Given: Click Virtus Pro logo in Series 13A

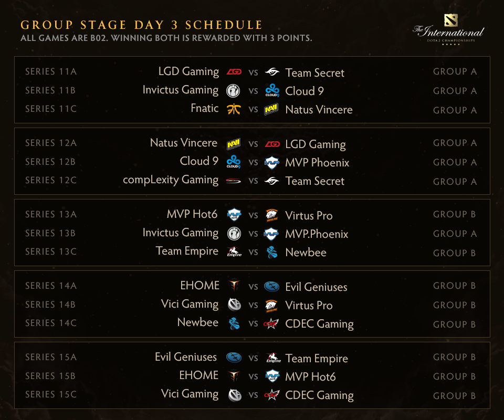Looking at the screenshot, I should click(x=272, y=215).
